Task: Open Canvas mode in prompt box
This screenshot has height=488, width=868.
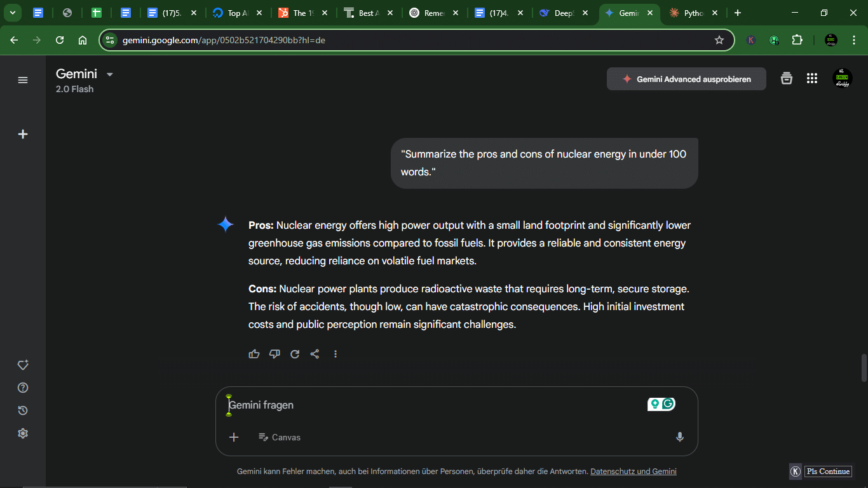Action: (x=280, y=437)
